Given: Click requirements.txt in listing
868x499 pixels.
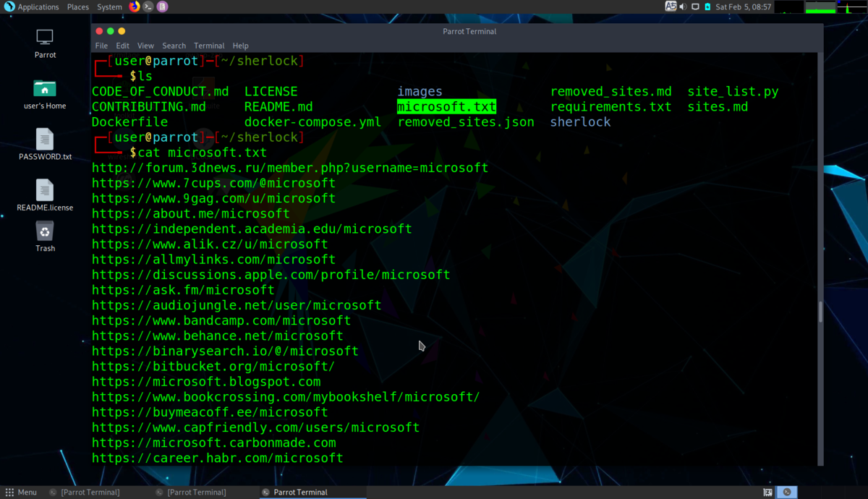Looking at the screenshot, I should [610, 107].
